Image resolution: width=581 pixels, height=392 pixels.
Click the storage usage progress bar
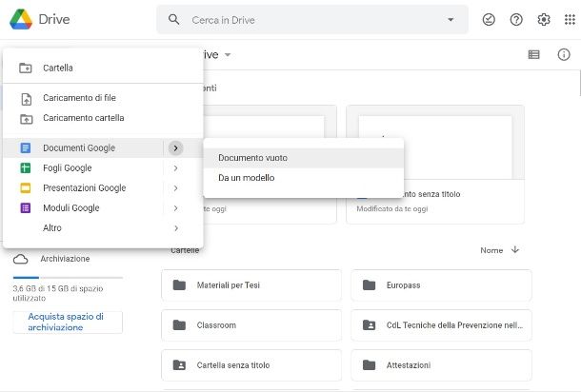coord(68,277)
